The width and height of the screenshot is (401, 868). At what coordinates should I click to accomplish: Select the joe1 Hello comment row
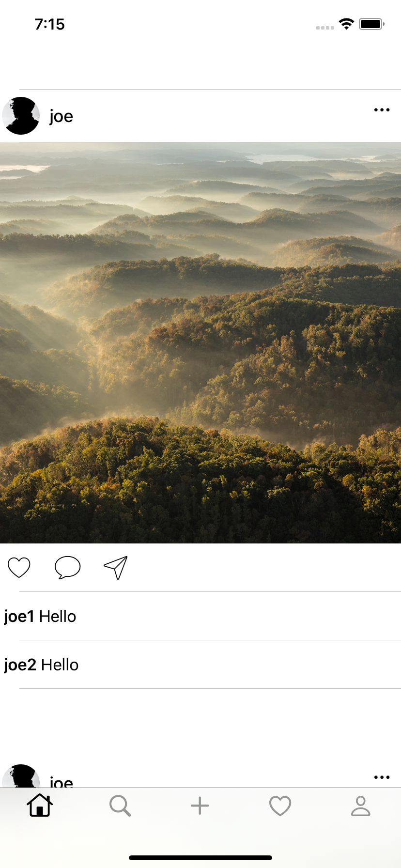pyautogui.click(x=200, y=616)
